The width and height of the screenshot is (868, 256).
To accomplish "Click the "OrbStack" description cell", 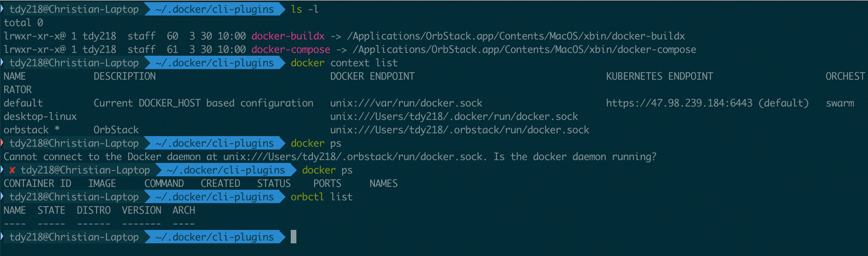I will pos(116,130).
